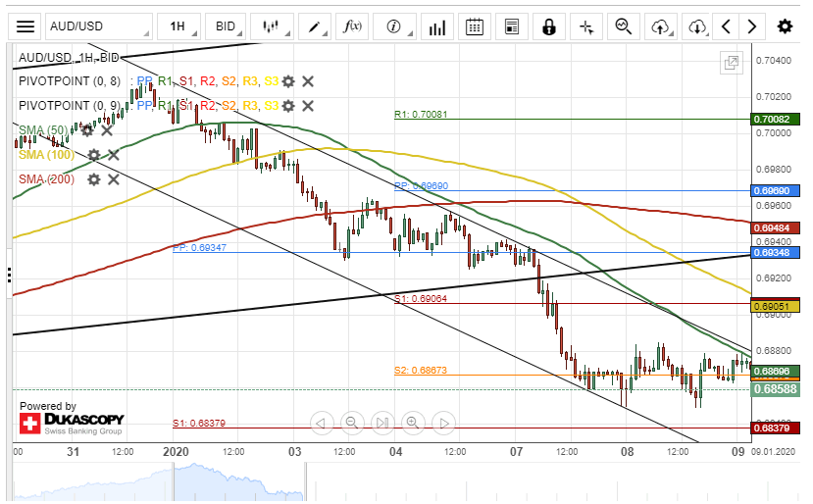
Task: Select the pencil drawing tool
Action: pos(315,26)
